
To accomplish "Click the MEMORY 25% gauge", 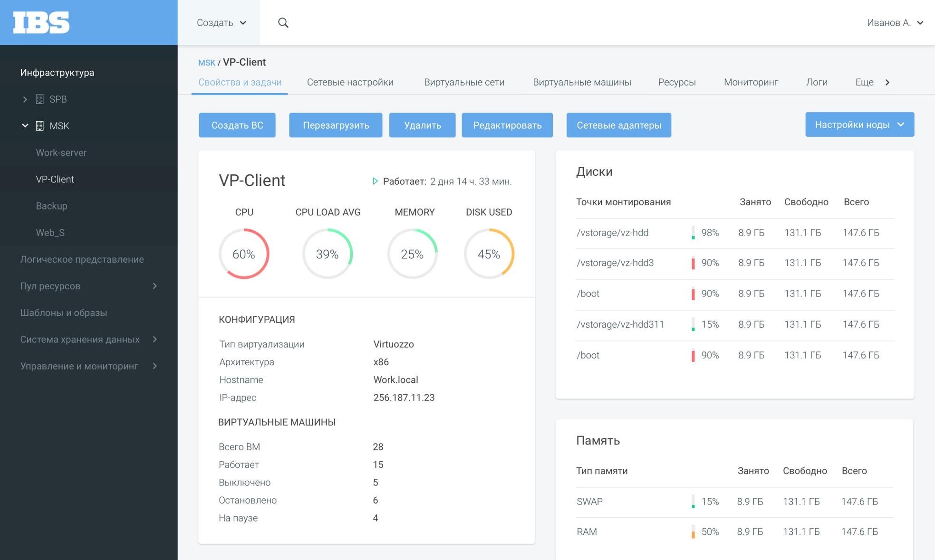I will click(412, 254).
